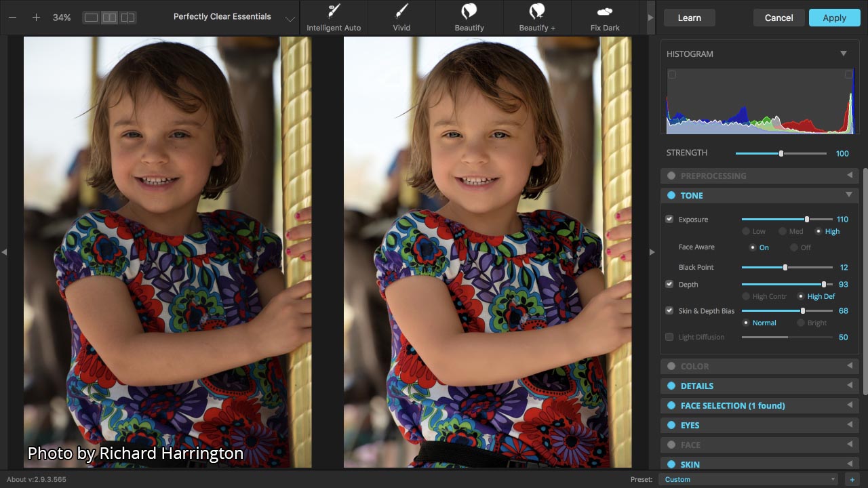Uncheck the Exposure checkbox

tap(669, 219)
